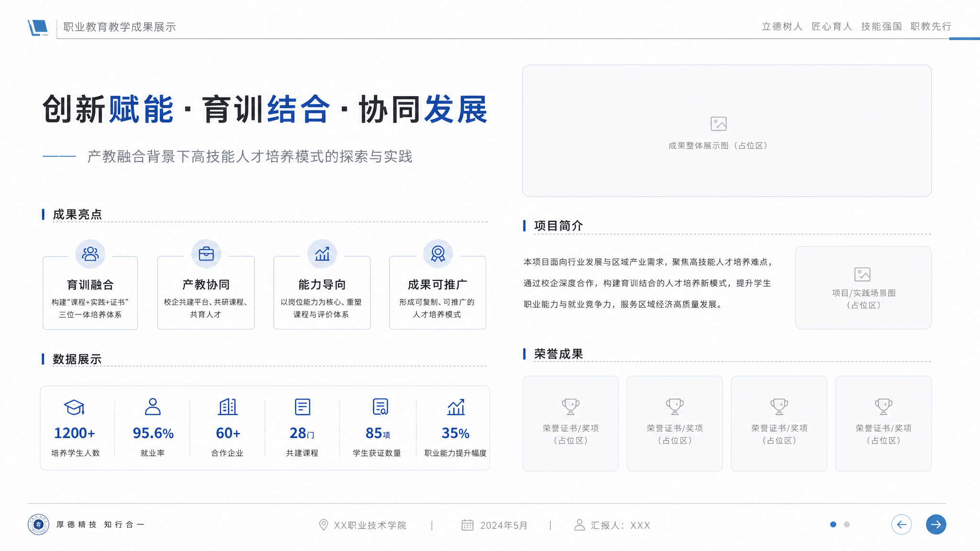This screenshot has width=980, height=551.
Task: Click the building icon above 60+
Action: 228,407
